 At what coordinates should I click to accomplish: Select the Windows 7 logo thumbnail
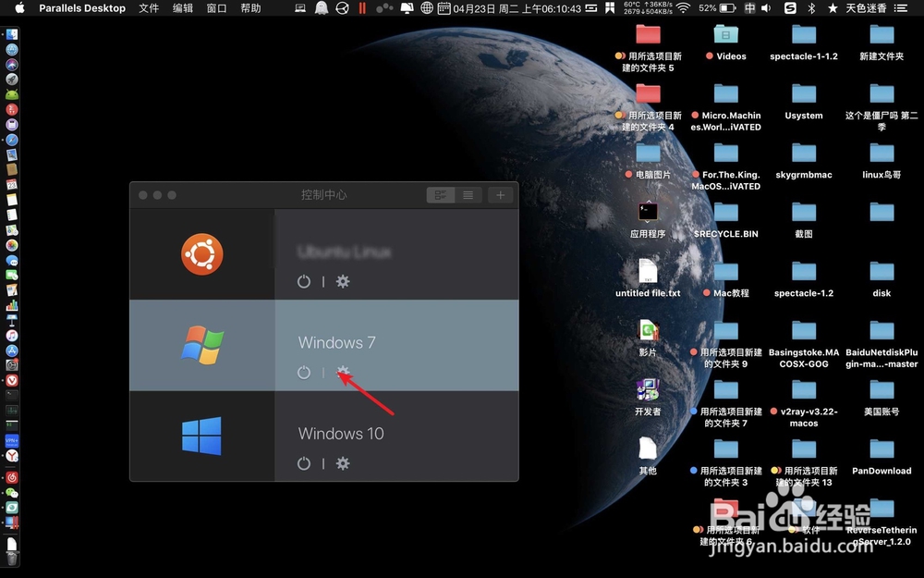pyautogui.click(x=202, y=345)
